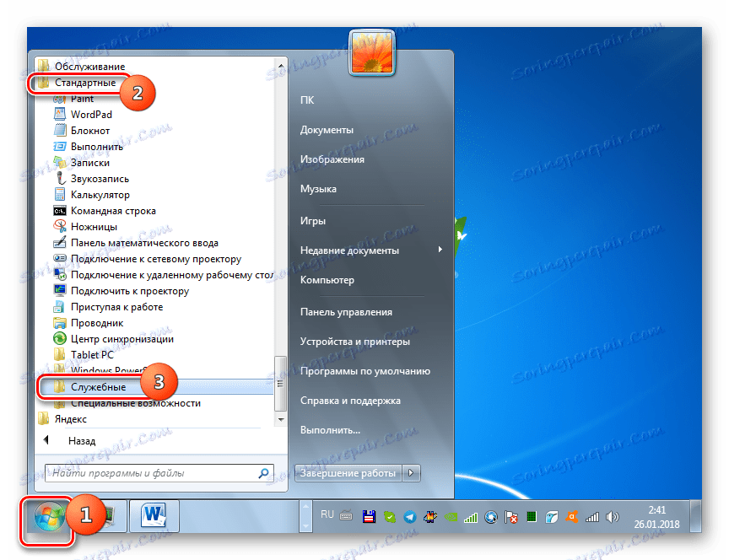Open ПК user folder
The width and height of the screenshot is (729, 560).
pos(307,100)
